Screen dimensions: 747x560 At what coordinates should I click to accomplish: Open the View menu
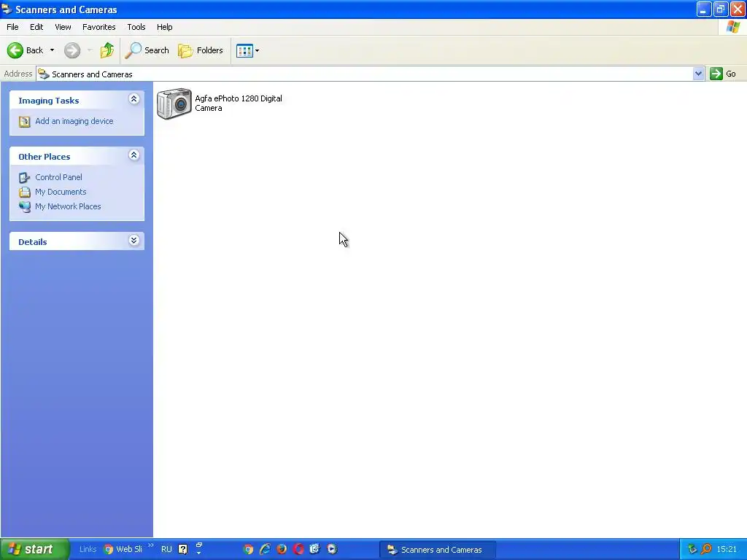63,27
